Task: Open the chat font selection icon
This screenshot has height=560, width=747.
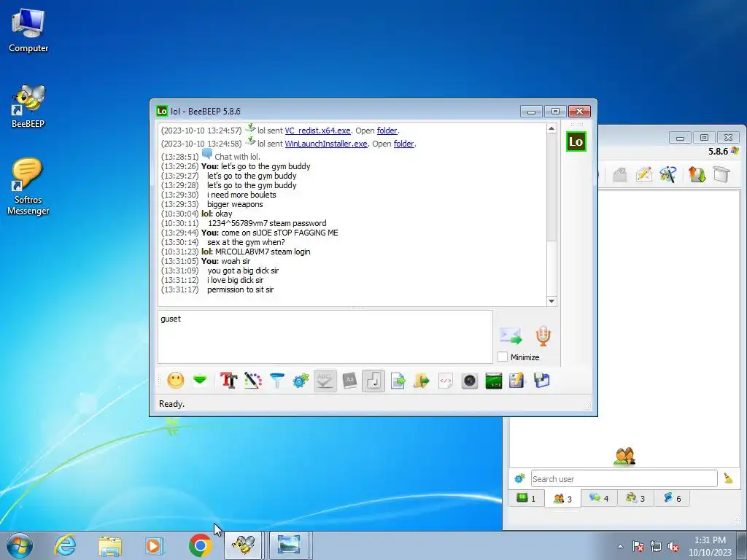Action: click(228, 381)
